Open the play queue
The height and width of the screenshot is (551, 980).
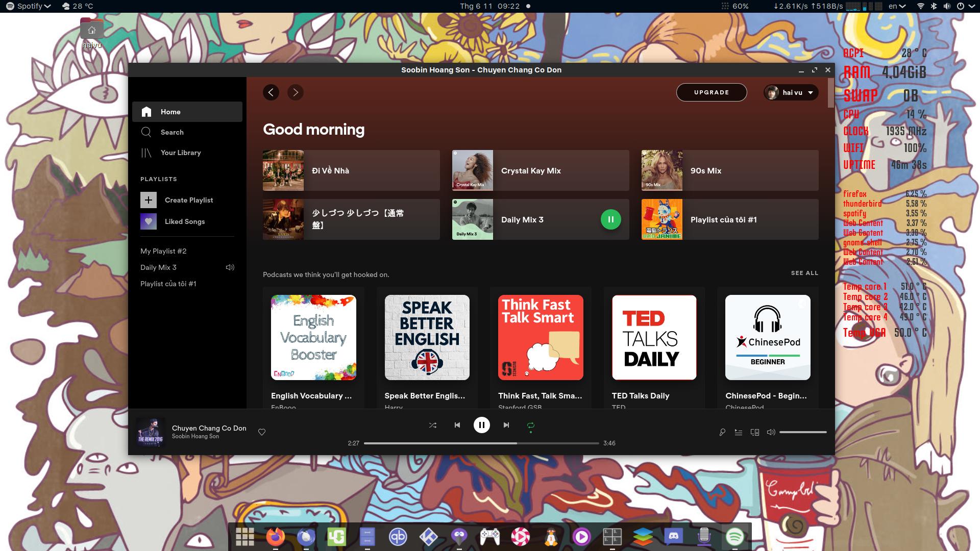[739, 432]
